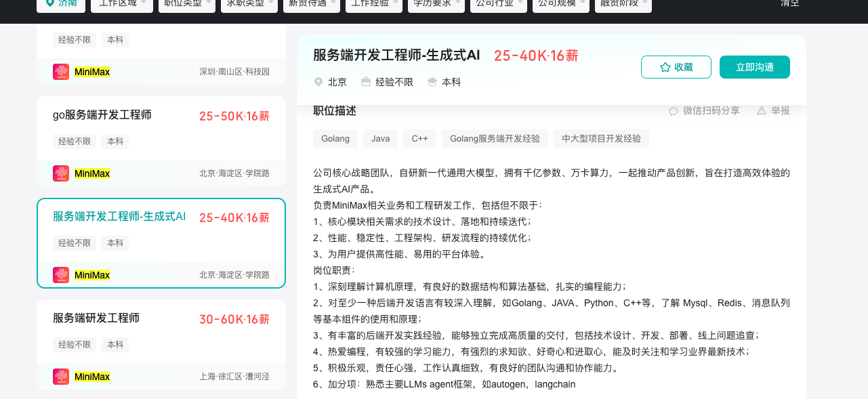The height and width of the screenshot is (399, 868).
Task: Click MiniMax company name on Shenzhen card
Action: pos(92,72)
